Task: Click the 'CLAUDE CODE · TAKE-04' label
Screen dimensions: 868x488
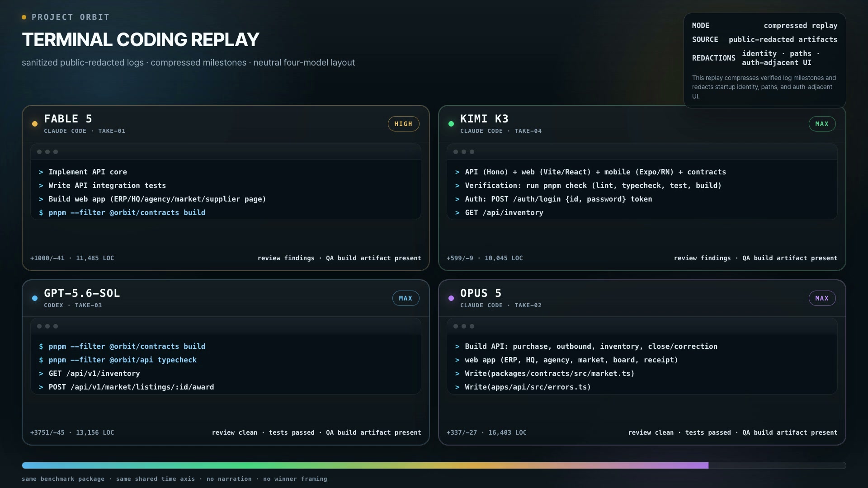Action: [x=501, y=131]
